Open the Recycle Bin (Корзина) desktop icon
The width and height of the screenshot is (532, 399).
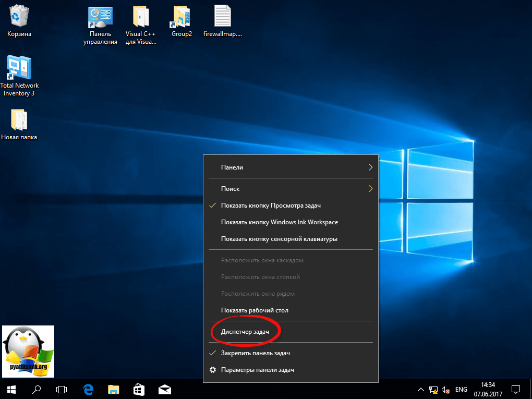[19, 17]
